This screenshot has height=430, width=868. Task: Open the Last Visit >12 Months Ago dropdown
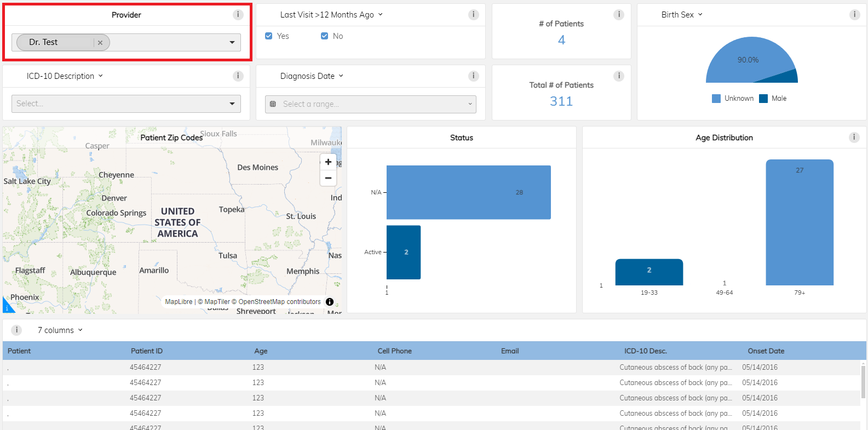tap(331, 15)
